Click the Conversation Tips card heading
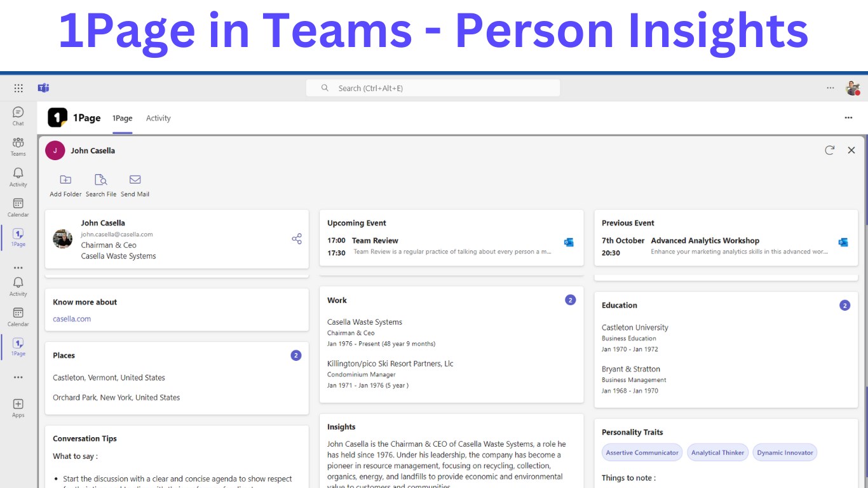The width and height of the screenshot is (868, 488). pos(85,438)
